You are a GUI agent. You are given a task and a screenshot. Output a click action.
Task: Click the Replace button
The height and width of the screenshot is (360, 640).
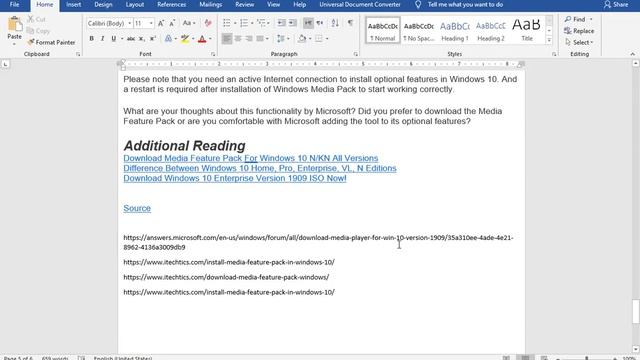point(579,31)
